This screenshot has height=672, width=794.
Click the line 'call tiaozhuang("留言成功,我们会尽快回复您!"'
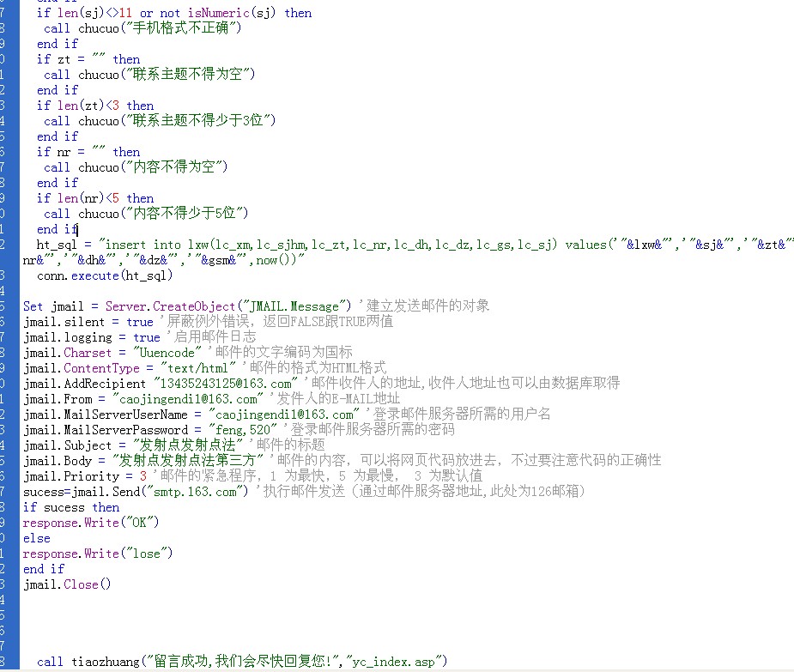242,662
